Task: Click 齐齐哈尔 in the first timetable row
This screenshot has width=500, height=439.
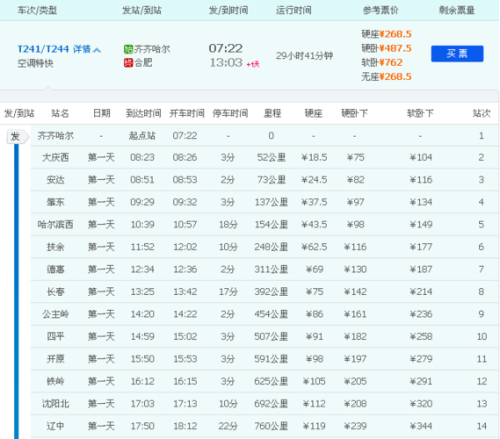Action: (x=55, y=136)
